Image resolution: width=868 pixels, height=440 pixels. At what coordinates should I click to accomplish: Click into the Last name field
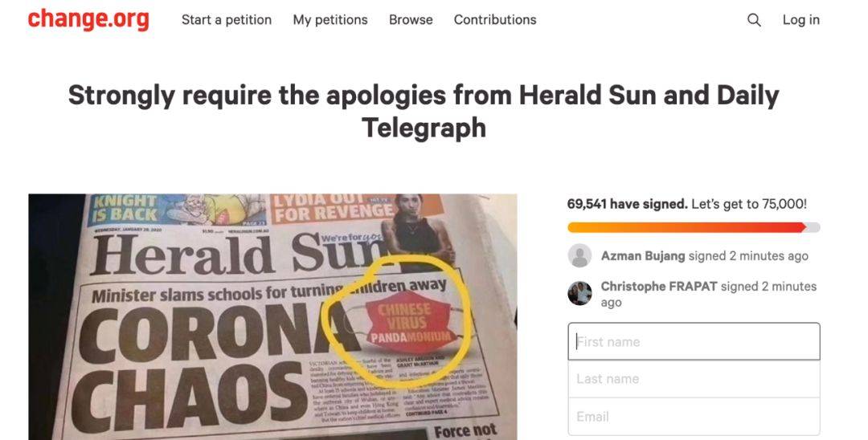coord(694,379)
